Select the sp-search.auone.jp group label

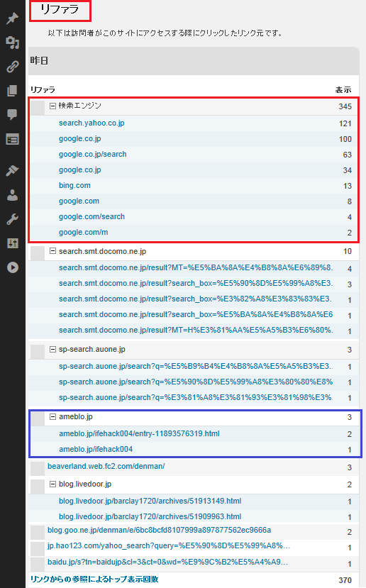pyautogui.click(x=92, y=350)
